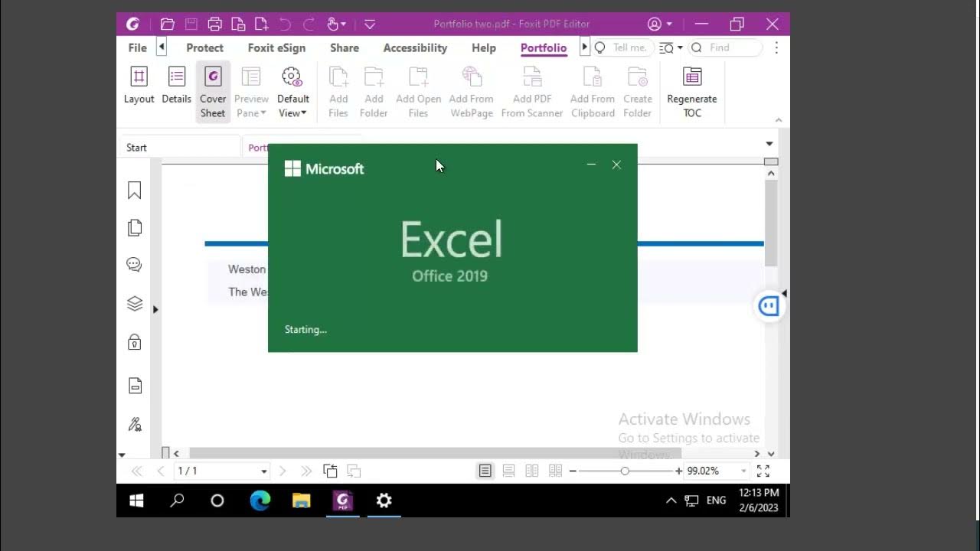
Task: Click the Foxit PDF Editor taskbar icon
Action: [343, 500]
